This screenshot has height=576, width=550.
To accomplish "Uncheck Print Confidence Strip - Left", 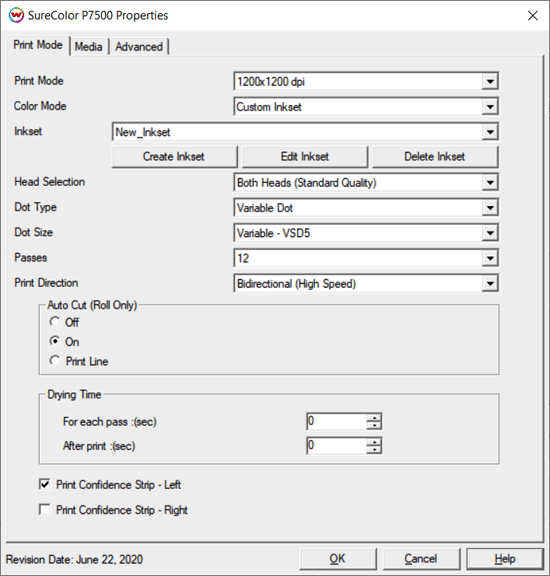I will click(45, 485).
